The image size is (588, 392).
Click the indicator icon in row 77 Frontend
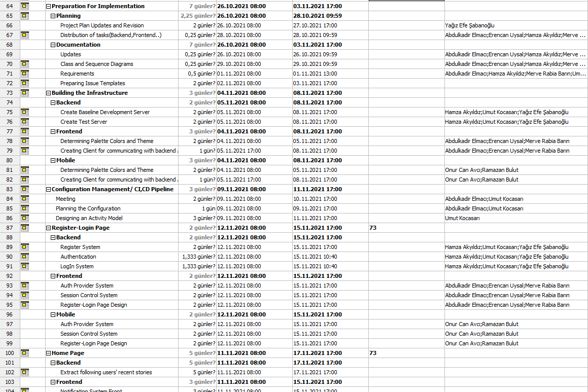pos(25,131)
